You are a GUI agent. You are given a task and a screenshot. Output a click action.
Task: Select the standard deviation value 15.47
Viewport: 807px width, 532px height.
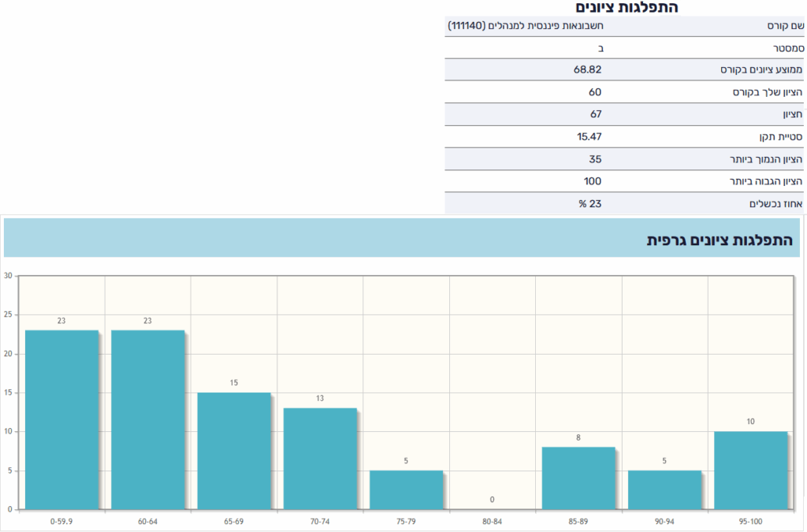point(588,136)
